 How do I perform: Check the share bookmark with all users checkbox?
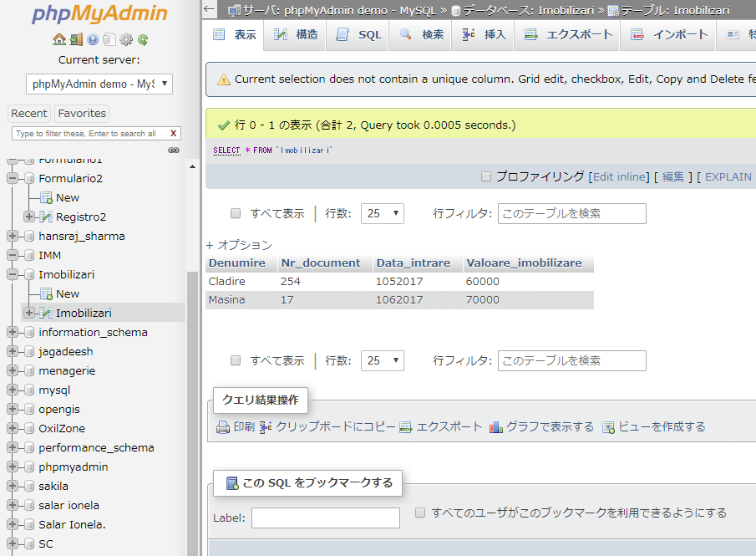[421, 512]
